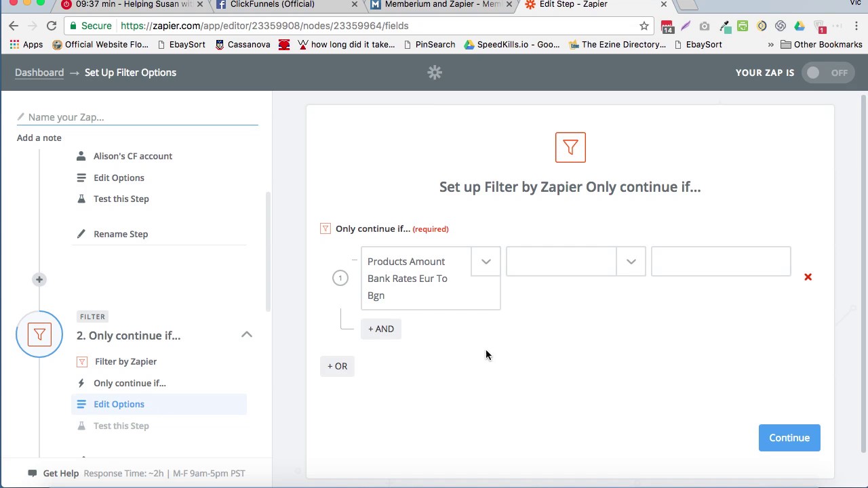The width and height of the screenshot is (868, 488).
Task: Click Filter by Zapier funnel icon in sidebar
Action: point(82,362)
